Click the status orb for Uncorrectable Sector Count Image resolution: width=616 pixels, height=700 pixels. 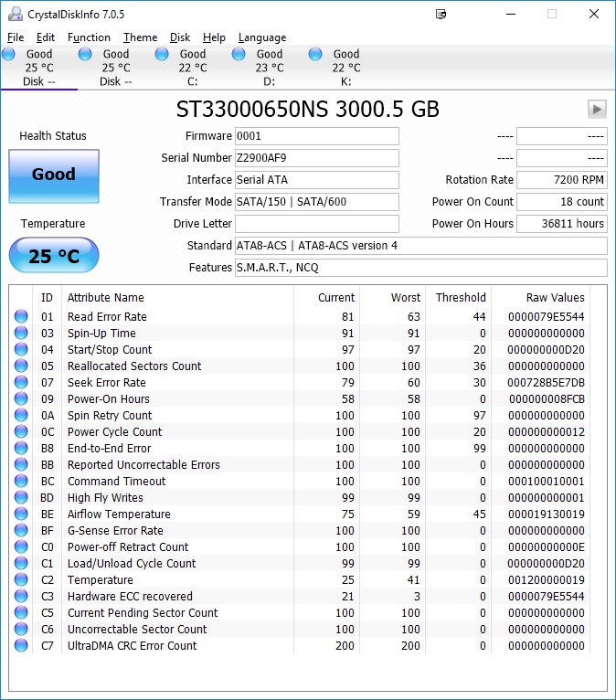pos(21,629)
